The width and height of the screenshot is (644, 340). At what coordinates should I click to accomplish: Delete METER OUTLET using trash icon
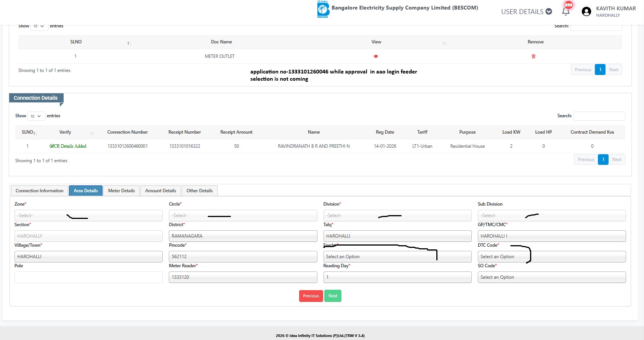533,56
